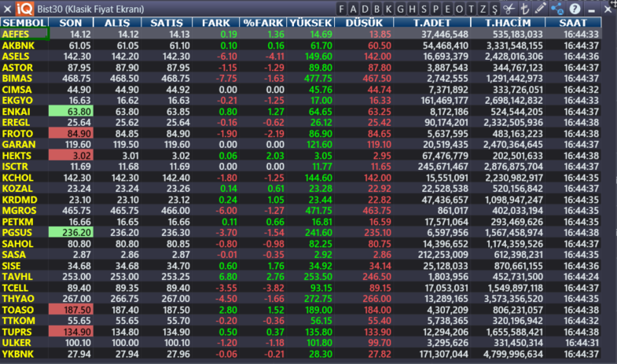This screenshot has height=364, width=617.
Task: Sort by the ALIŞ column header
Action: coord(117,23)
